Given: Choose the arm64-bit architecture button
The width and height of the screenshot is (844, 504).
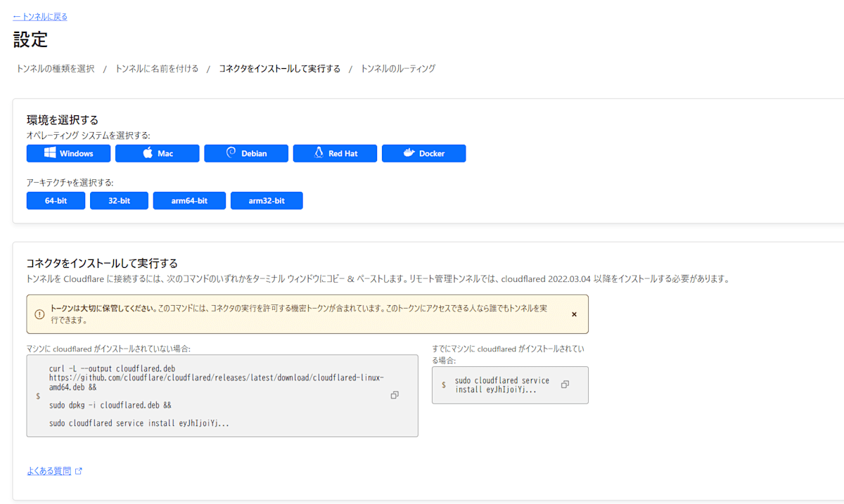Looking at the screenshot, I should pyautogui.click(x=189, y=200).
